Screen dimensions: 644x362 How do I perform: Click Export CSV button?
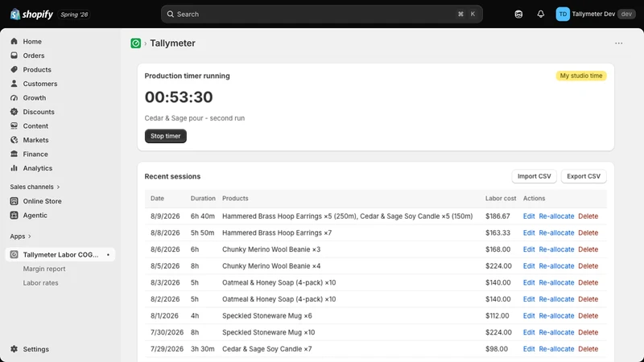tap(584, 176)
